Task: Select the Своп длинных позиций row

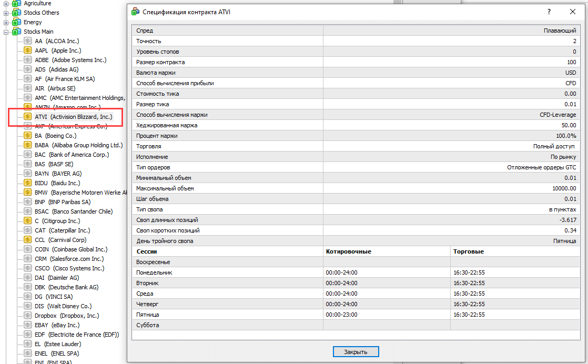Action: click(356, 220)
